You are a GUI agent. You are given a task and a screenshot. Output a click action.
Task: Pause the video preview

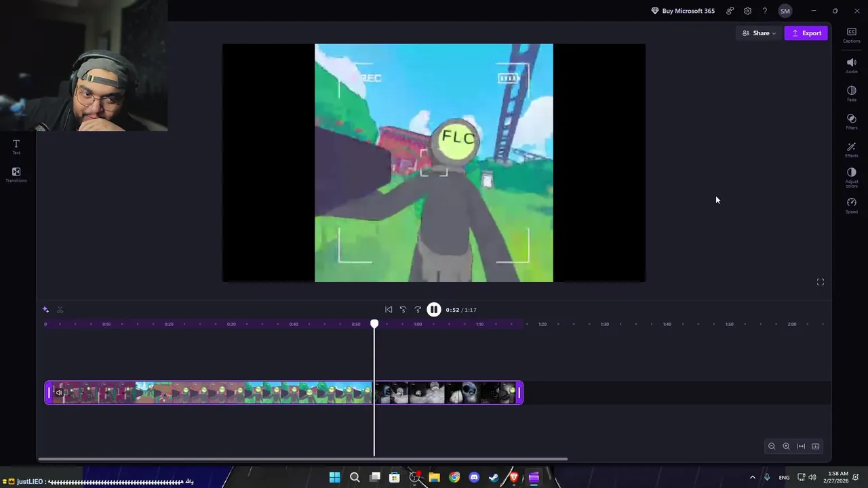click(x=434, y=310)
